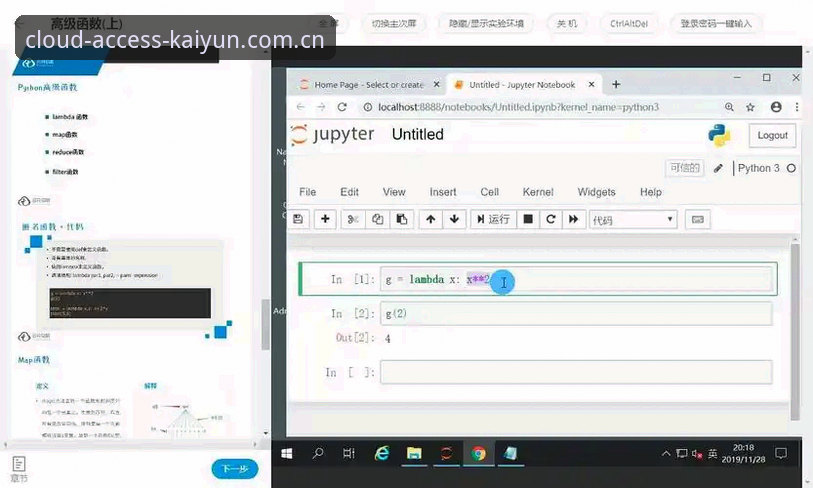Open the cell type dropdown showing 代码
The width and height of the screenshot is (813, 488).
633,220
